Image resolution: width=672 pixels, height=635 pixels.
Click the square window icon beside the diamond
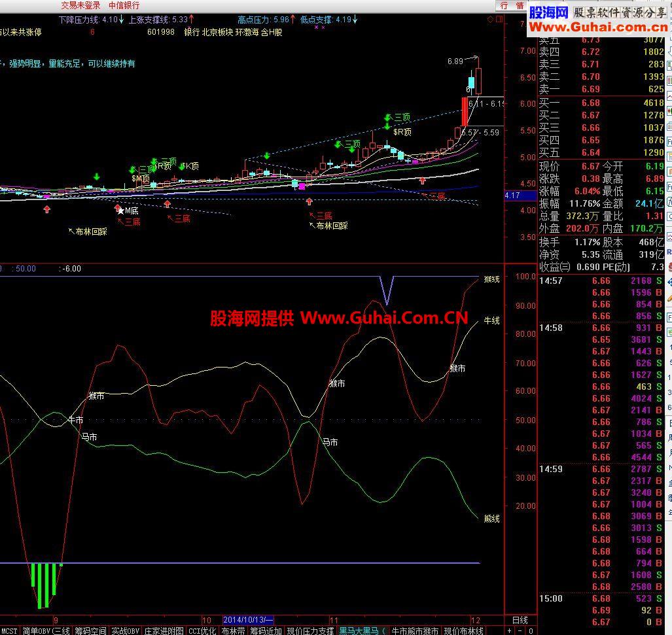coord(499,19)
